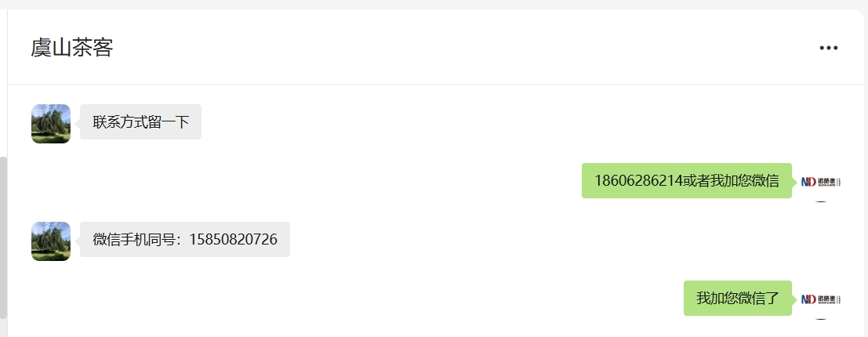Select the "我加您微信了" green message bubble
This screenshot has height=337, width=868.
click(737, 299)
